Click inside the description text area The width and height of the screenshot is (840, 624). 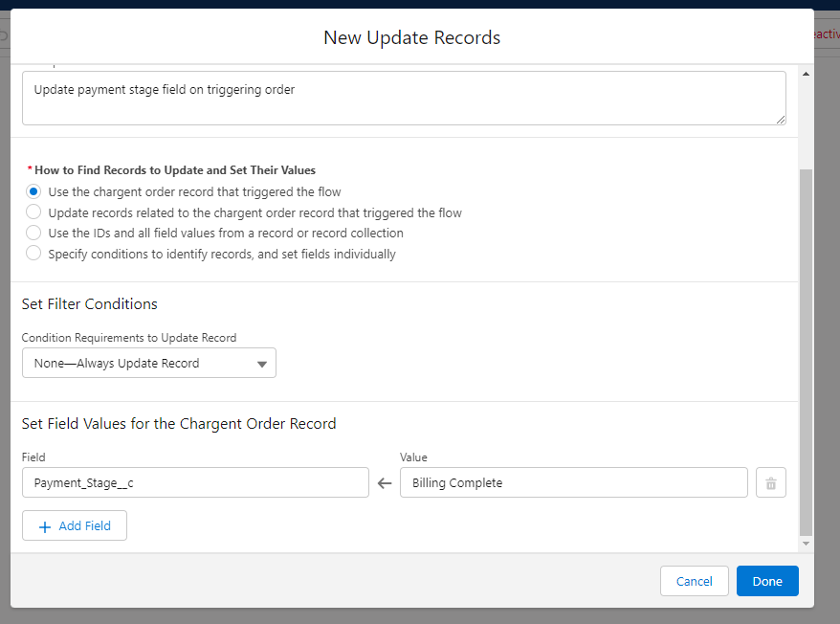(402, 97)
